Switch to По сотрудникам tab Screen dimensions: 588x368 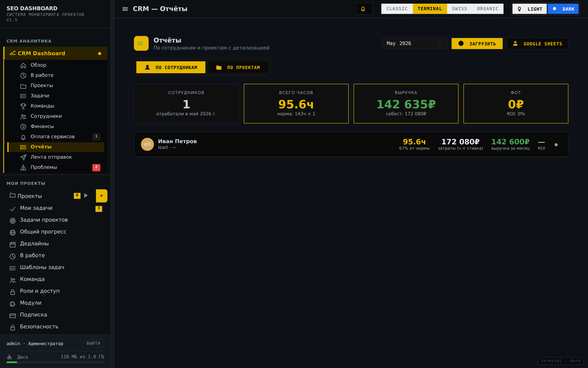click(x=171, y=67)
